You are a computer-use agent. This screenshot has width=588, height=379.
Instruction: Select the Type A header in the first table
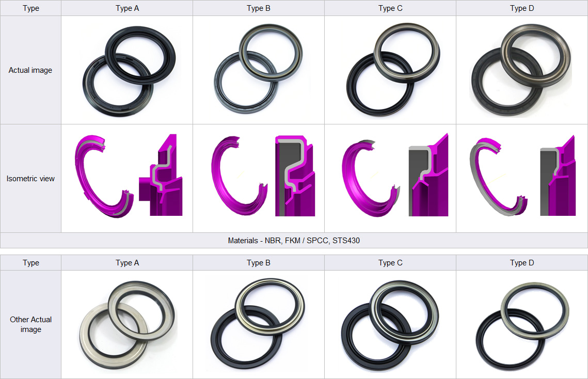point(127,8)
